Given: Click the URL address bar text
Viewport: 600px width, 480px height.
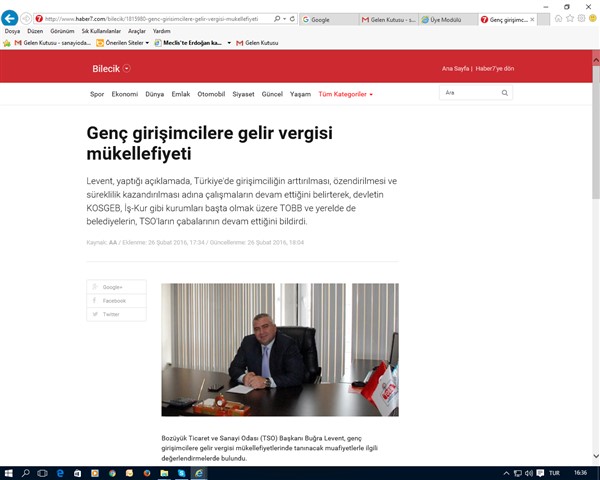Looking at the screenshot, I should 152,19.
